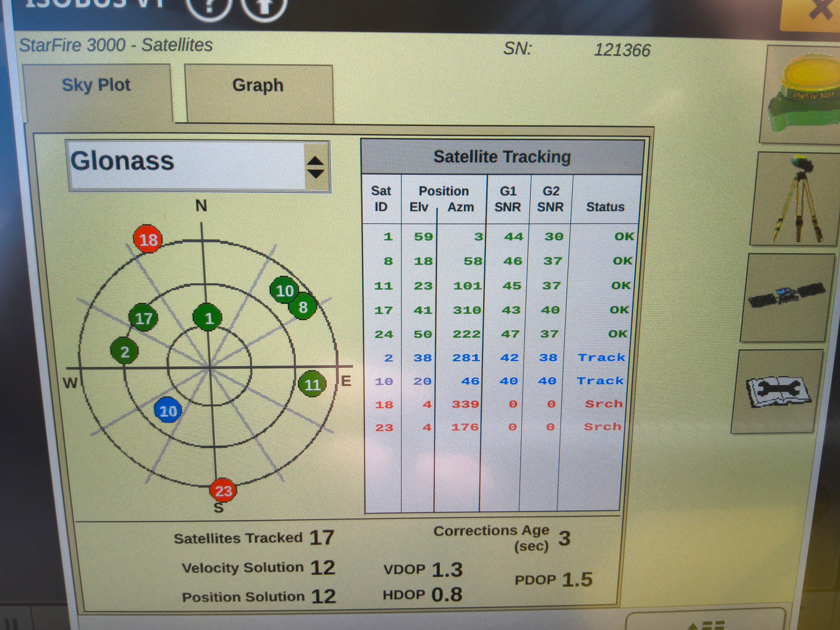Viewport: 840px width, 630px height.
Task: Click azimuth value 176 in table
Action: [465, 427]
